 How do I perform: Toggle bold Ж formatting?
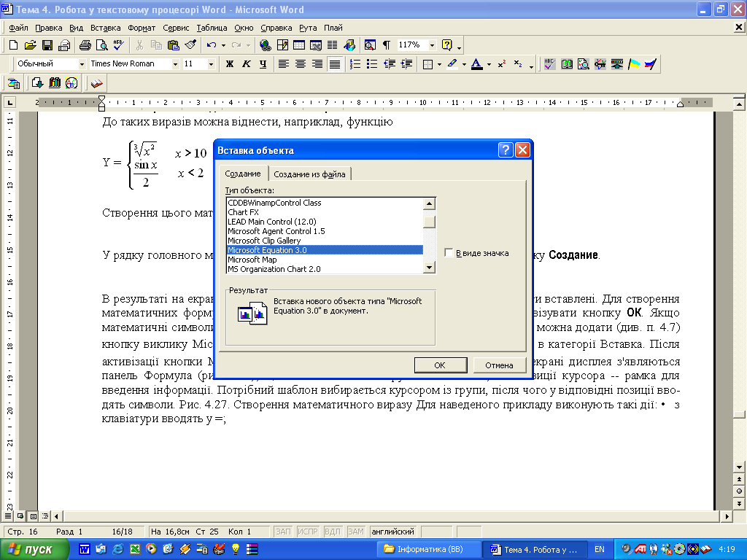pos(230,64)
